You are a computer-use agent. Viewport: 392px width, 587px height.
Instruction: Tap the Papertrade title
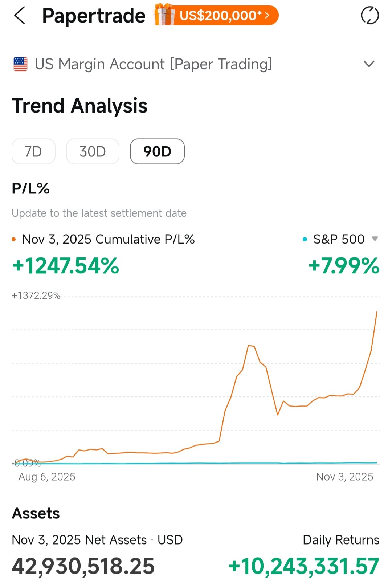[x=94, y=16]
